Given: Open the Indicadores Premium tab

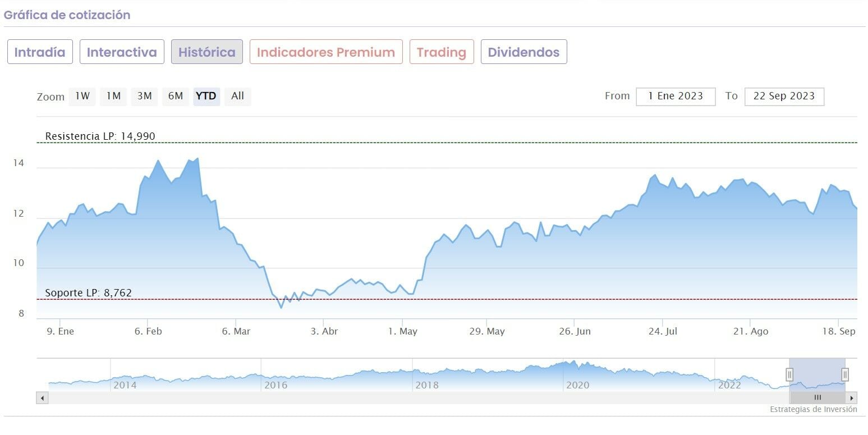Looking at the screenshot, I should [x=326, y=52].
